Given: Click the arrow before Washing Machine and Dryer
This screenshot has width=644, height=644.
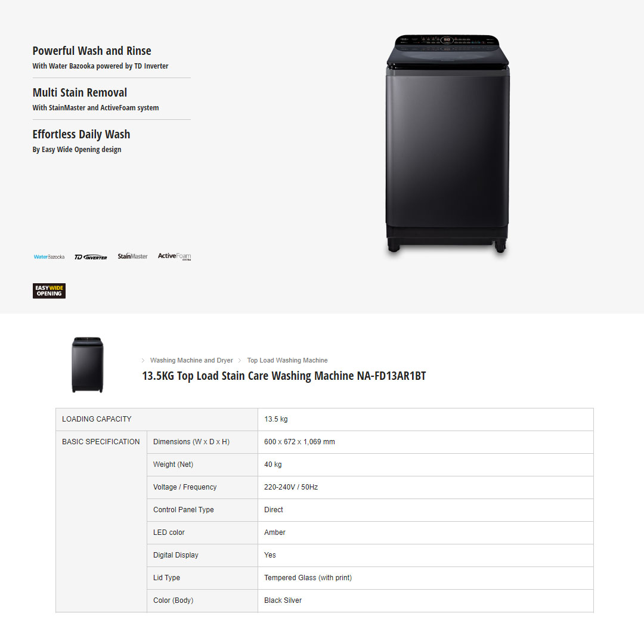Looking at the screenshot, I should point(143,361).
